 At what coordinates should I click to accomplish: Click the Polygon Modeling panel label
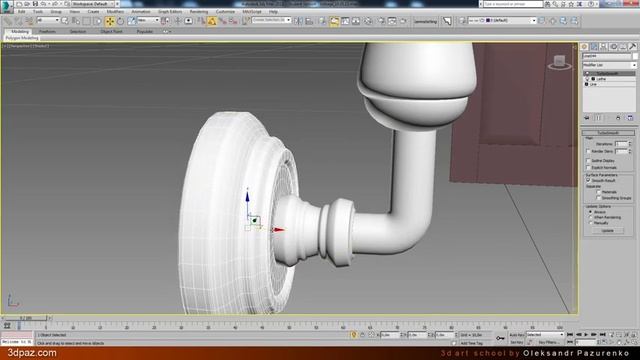click(x=22, y=38)
